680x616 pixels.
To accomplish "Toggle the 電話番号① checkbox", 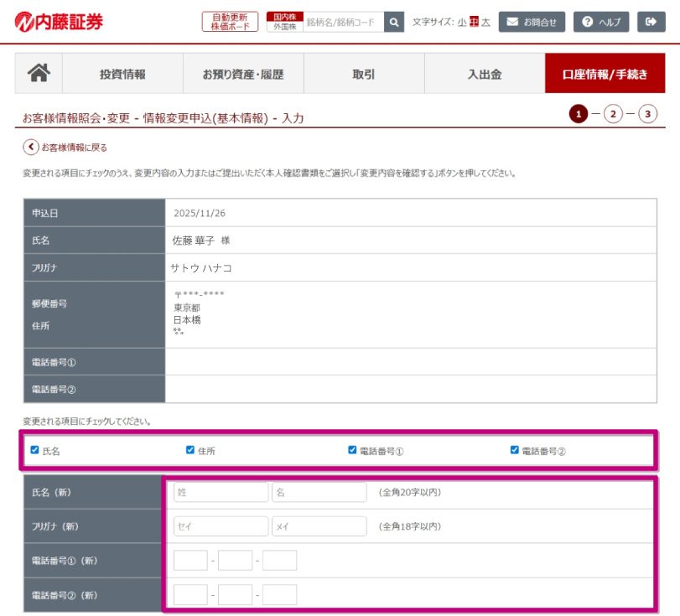I will point(353,450).
